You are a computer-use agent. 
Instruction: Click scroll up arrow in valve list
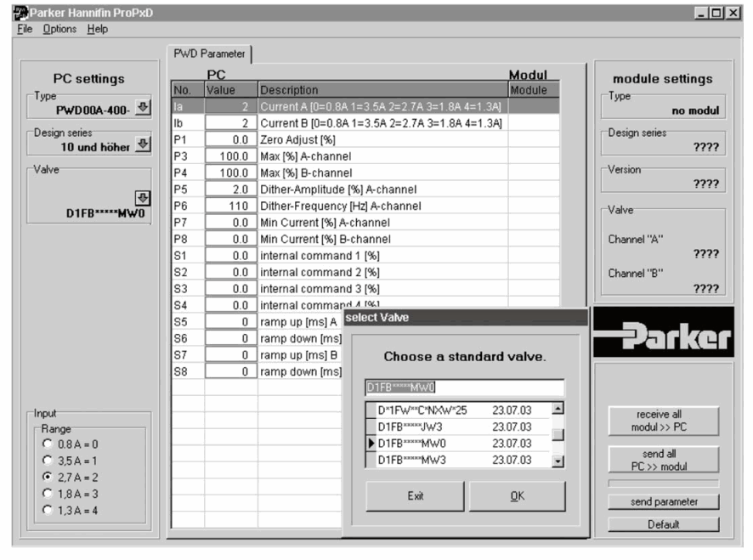(558, 409)
